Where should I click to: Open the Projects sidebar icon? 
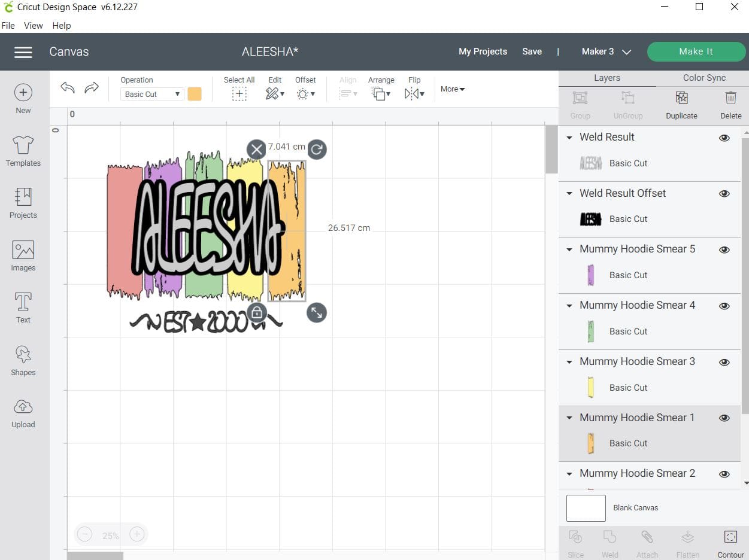tap(23, 197)
